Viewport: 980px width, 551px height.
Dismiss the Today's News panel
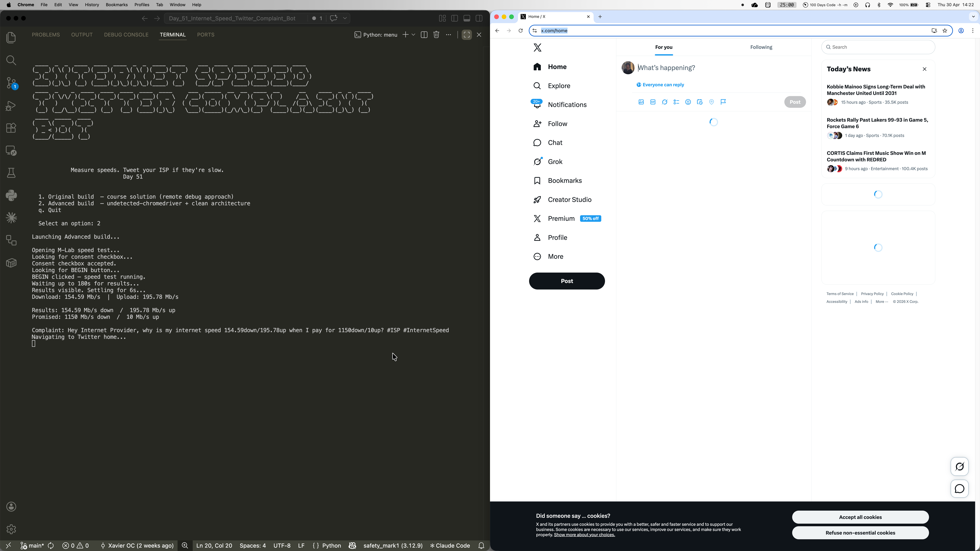[x=924, y=69]
